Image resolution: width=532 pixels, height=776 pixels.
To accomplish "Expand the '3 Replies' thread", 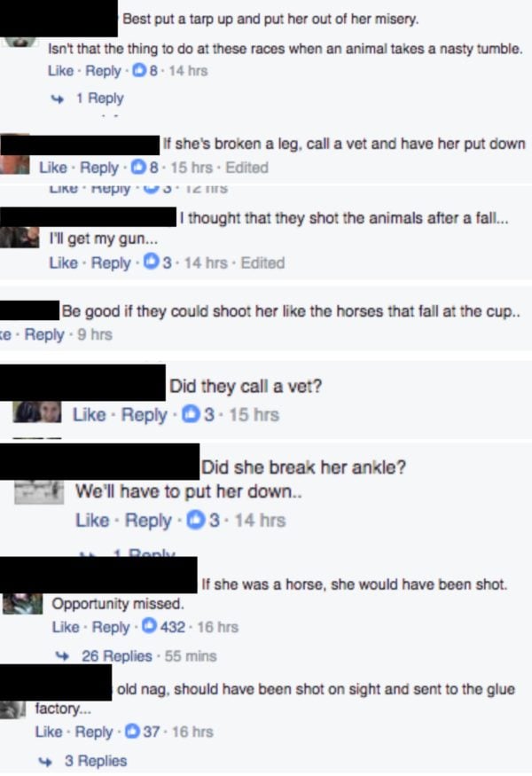I will [96, 760].
